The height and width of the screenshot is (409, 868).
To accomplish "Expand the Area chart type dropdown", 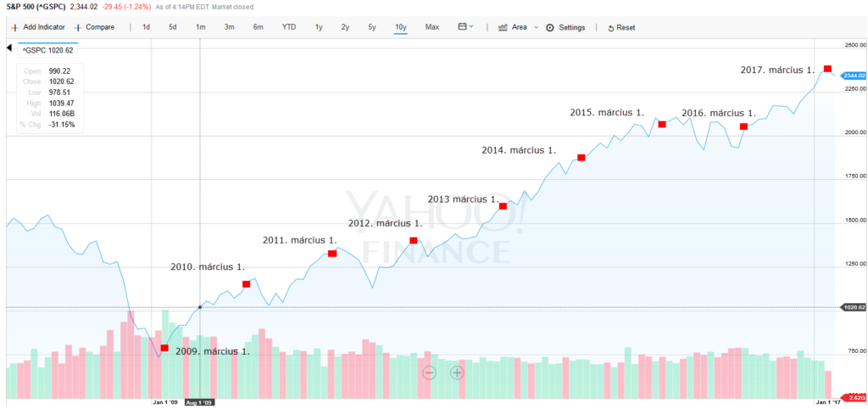I will [536, 27].
